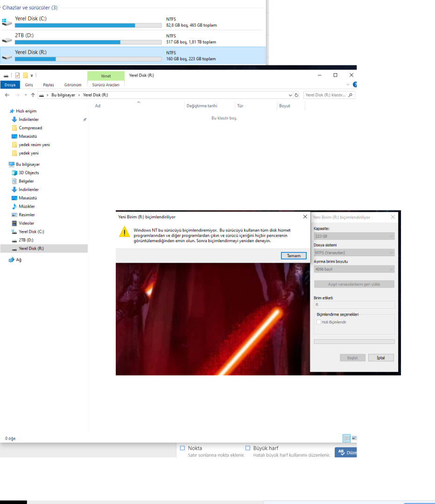
Task: Click the Başlat button in format window
Action: point(352,358)
